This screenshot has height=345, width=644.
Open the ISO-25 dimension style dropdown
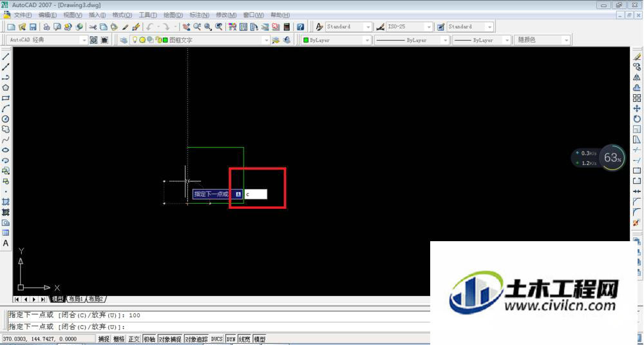(410, 26)
